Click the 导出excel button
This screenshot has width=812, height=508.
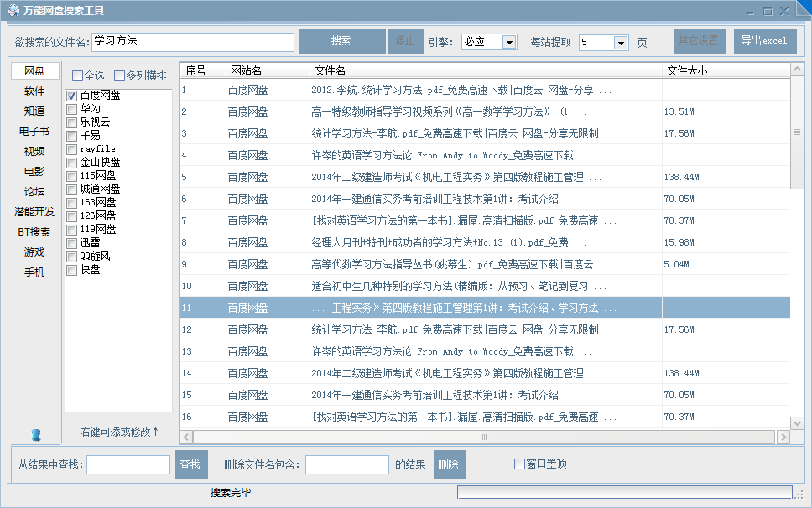click(764, 41)
